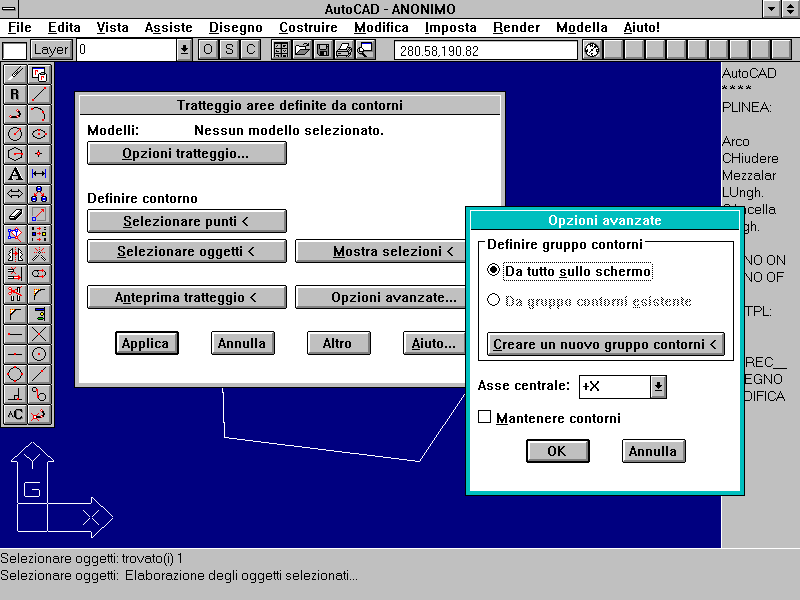800x600 pixels.
Task: Select 'CHiudere' in the side screen menu
Action: coord(750,159)
